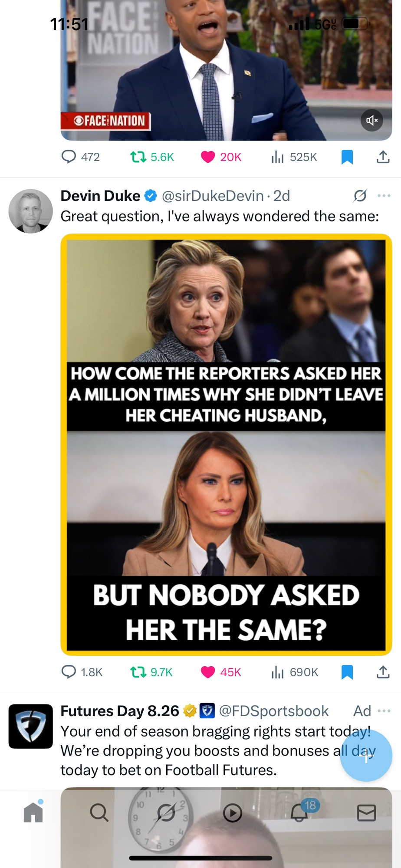Expand the meme image in Devin Duke's post
The image size is (401, 868).
[x=226, y=444]
